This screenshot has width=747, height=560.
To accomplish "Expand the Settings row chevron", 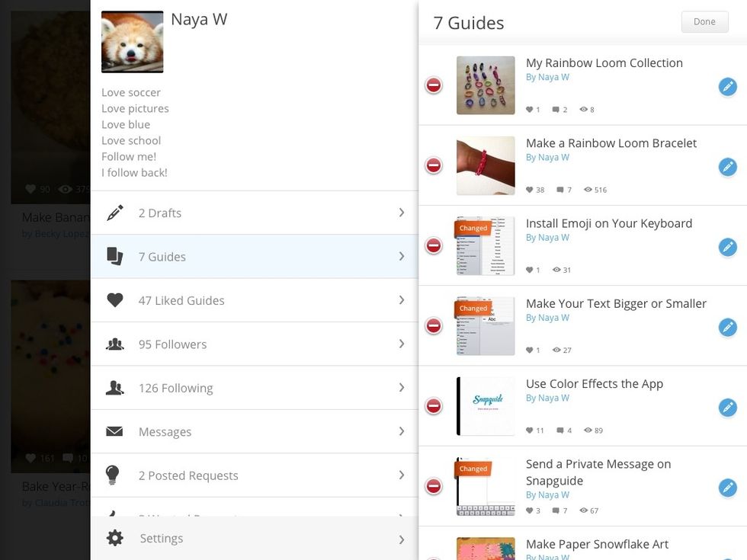I will (x=402, y=539).
